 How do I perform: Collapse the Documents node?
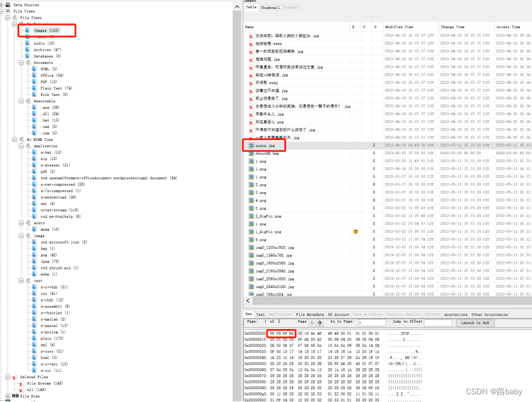[21, 63]
